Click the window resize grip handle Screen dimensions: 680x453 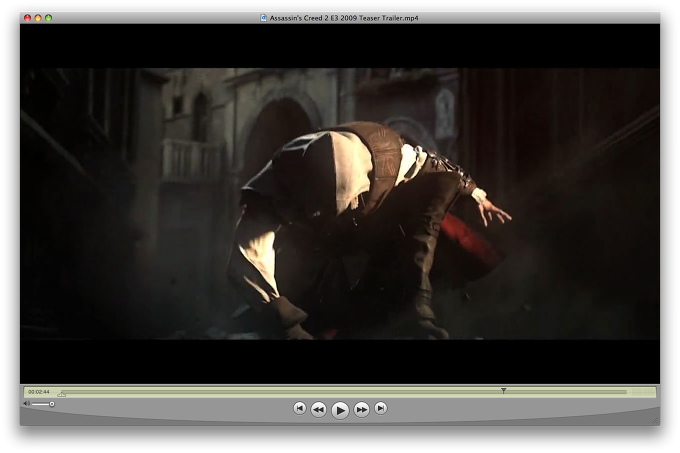[655, 420]
